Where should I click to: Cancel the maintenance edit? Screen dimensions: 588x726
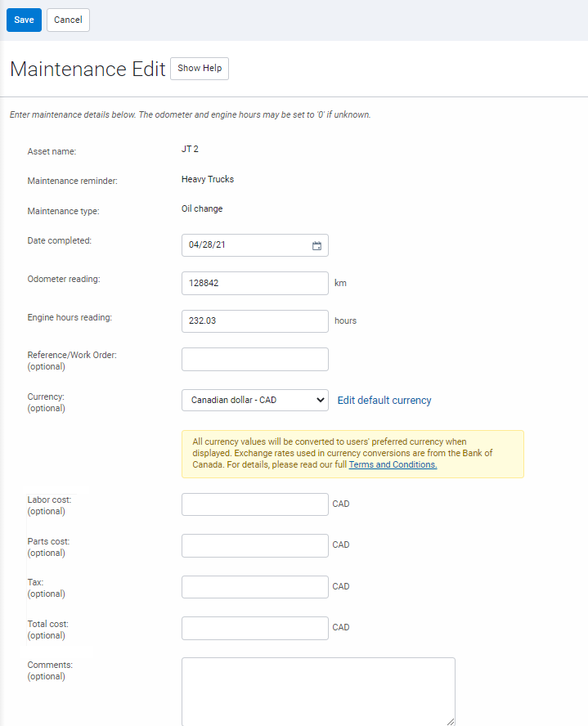click(x=68, y=20)
